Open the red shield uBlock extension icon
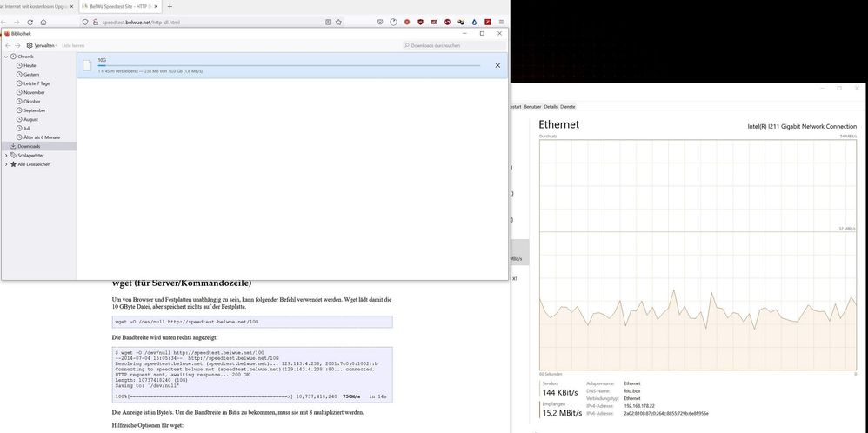The width and height of the screenshot is (868, 433). [420, 22]
